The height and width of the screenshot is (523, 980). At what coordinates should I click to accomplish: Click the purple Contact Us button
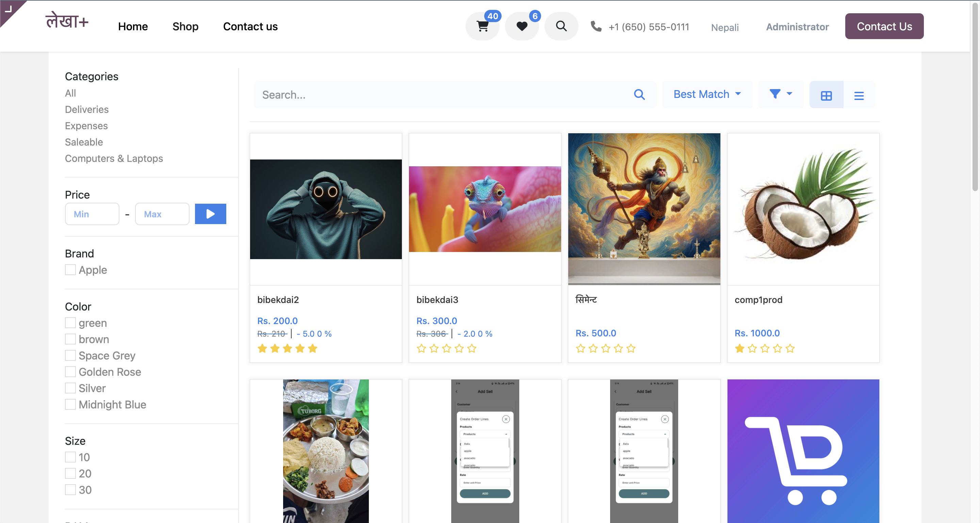click(884, 26)
